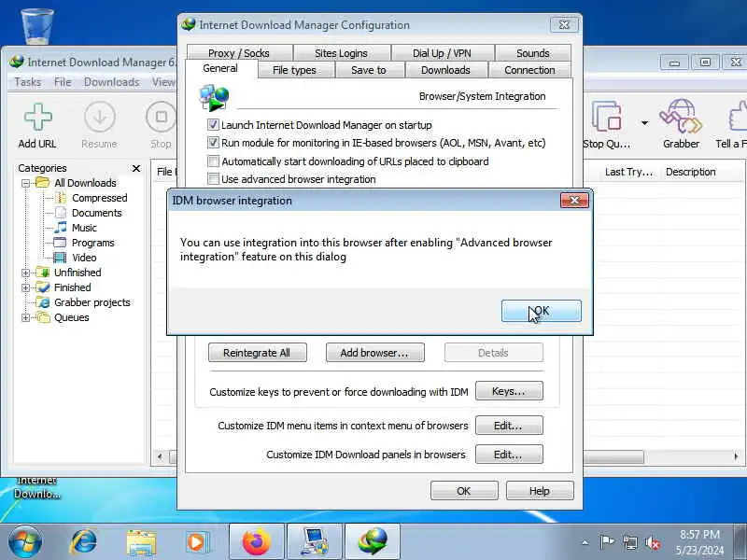This screenshot has width=747, height=560.
Task: Switch to the Downloads tab
Action: pos(445,70)
